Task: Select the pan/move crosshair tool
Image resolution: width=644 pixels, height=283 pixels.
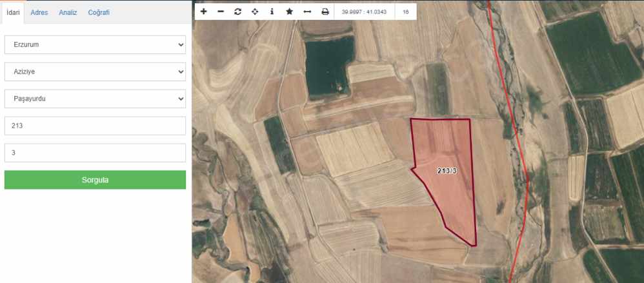Action: point(255,12)
